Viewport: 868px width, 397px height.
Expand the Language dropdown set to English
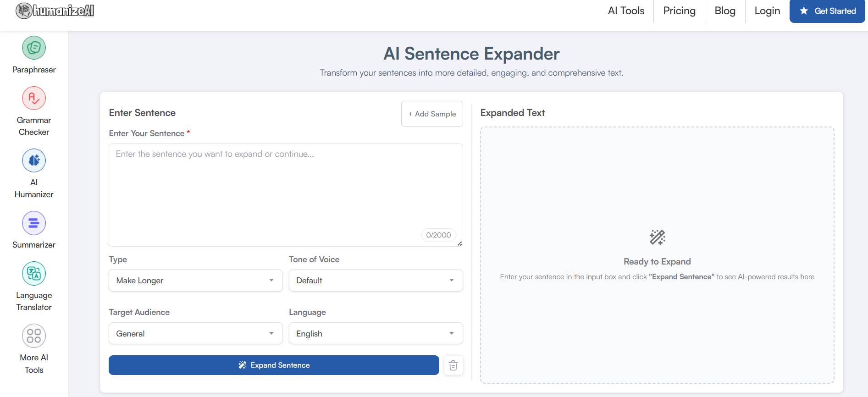376,334
